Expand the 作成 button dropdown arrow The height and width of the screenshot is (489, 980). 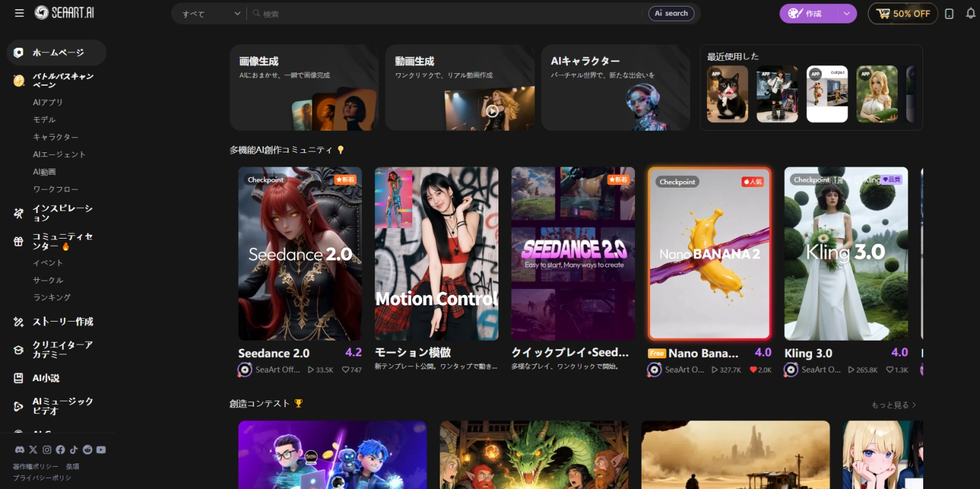847,14
